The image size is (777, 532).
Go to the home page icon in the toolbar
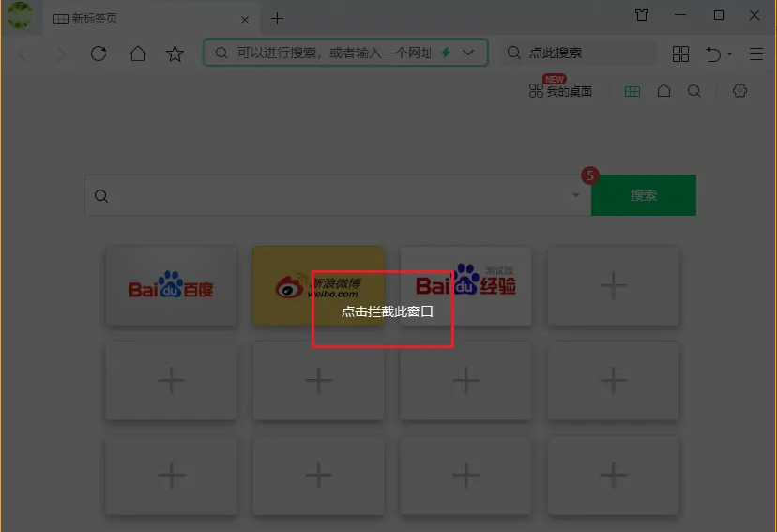click(138, 53)
